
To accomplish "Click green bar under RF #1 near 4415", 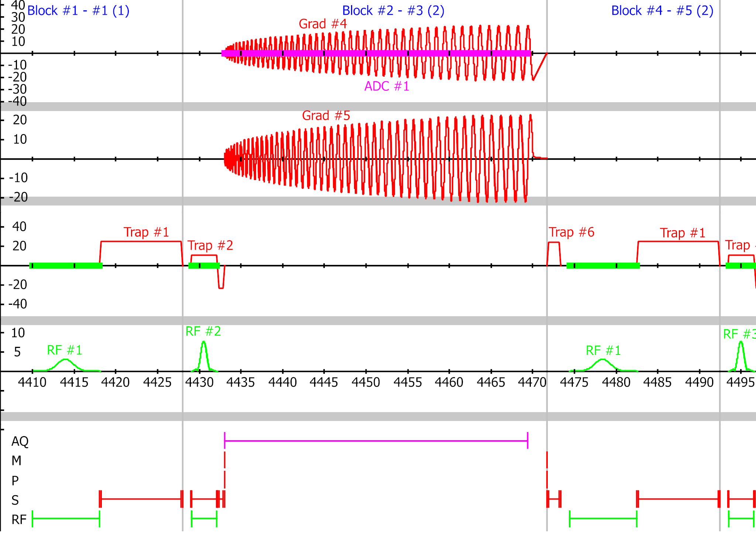I will pyautogui.click(x=66, y=266).
